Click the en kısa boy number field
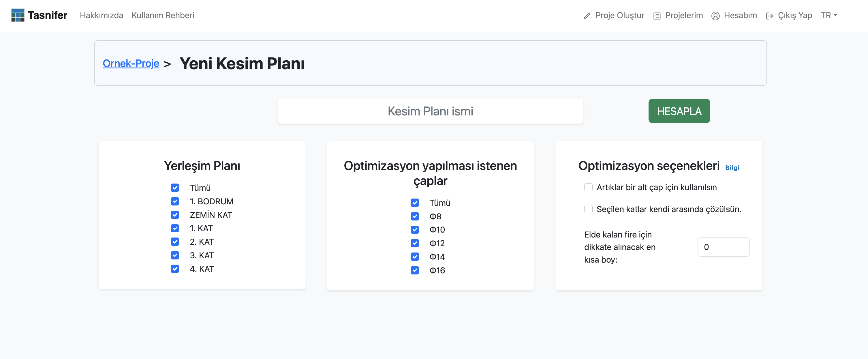This screenshot has width=868, height=359. [724, 247]
